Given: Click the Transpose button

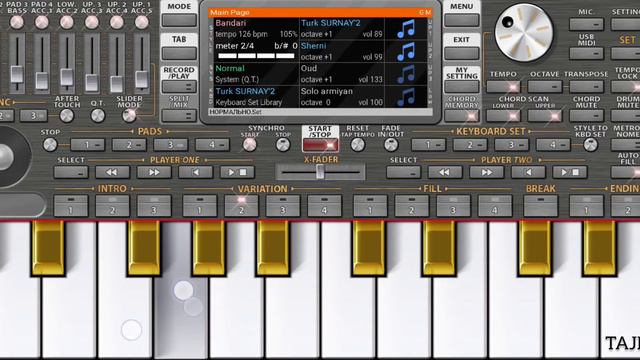Looking at the screenshot, I should [x=587, y=87].
